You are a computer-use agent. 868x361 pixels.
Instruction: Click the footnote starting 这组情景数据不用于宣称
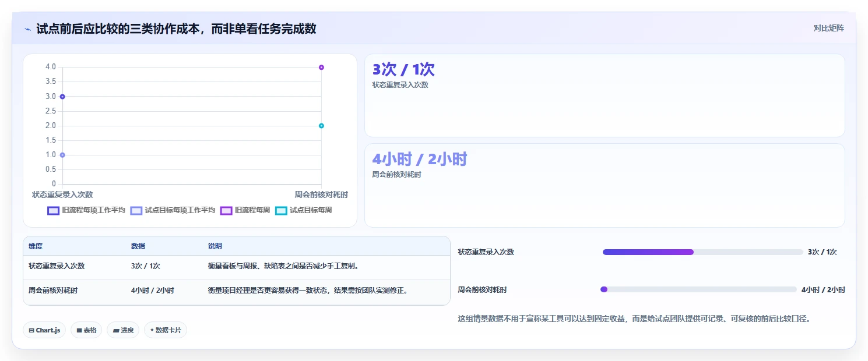coord(634,319)
